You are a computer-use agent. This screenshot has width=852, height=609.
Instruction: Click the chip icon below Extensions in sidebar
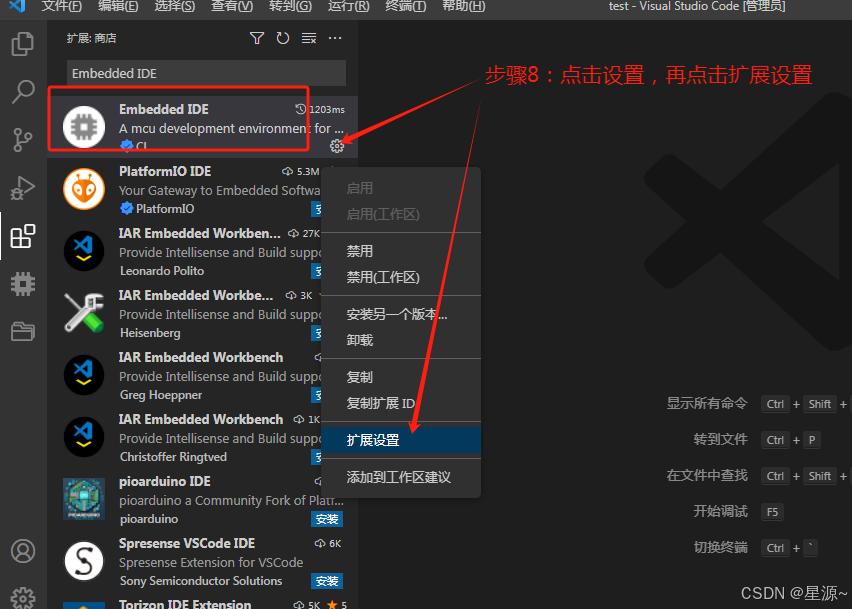pos(22,284)
